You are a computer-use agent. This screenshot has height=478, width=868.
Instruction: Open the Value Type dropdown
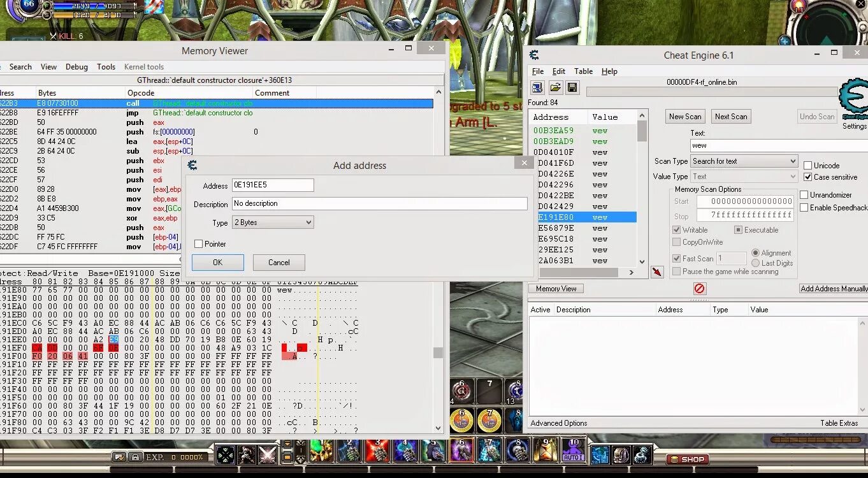click(744, 177)
